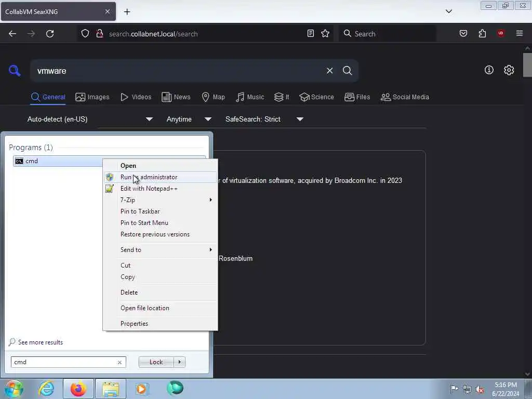The width and height of the screenshot is (532, 399).
Task: Clear the vmware search query
Action: point(329,71)
